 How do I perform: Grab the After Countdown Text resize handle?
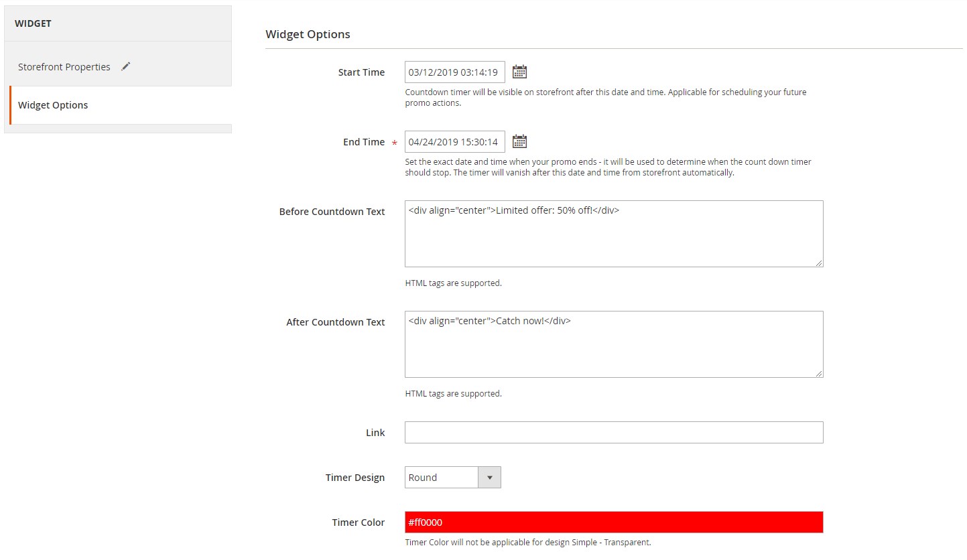(819, 373)
